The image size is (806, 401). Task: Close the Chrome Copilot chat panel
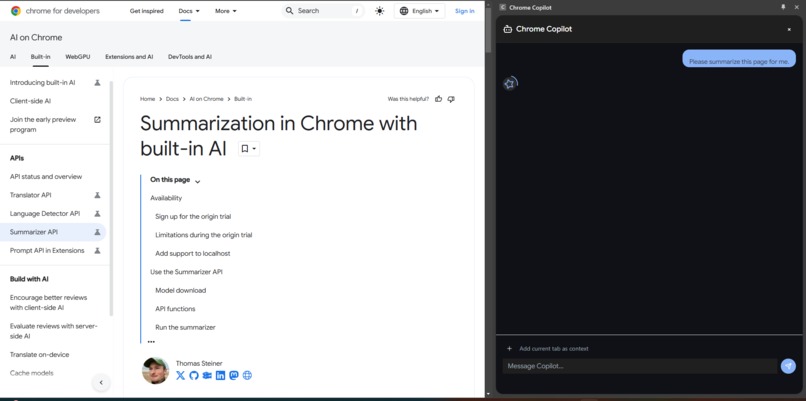click(x=789, y=29)
